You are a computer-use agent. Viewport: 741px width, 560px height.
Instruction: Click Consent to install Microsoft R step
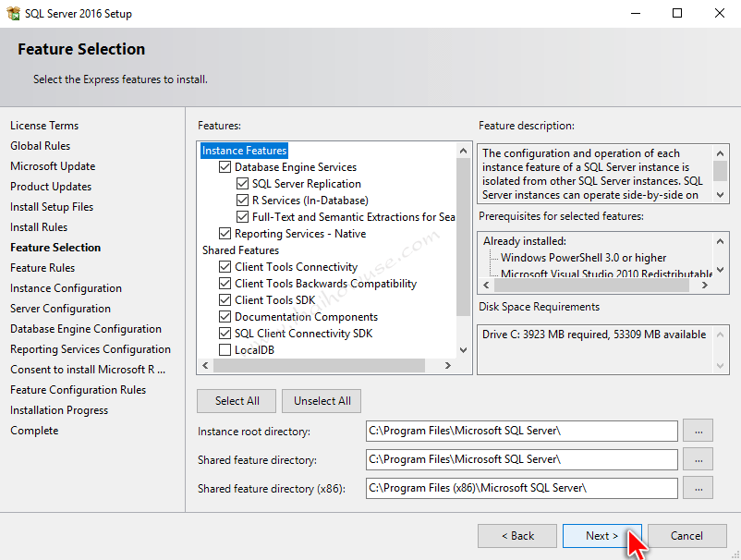coord(88,370)
